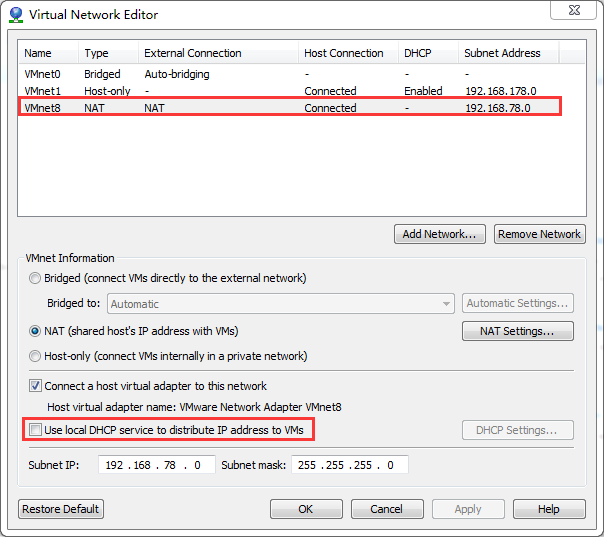Image resolution: width=604 pixels, height=537 pixels.
Task: Sort by the Type column header
Action: coord(108,53)
